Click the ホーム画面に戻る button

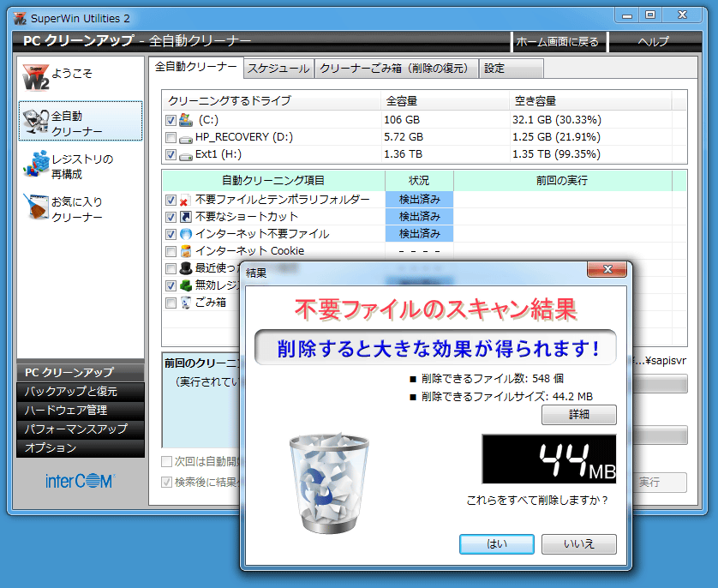(x=558, y=42)
